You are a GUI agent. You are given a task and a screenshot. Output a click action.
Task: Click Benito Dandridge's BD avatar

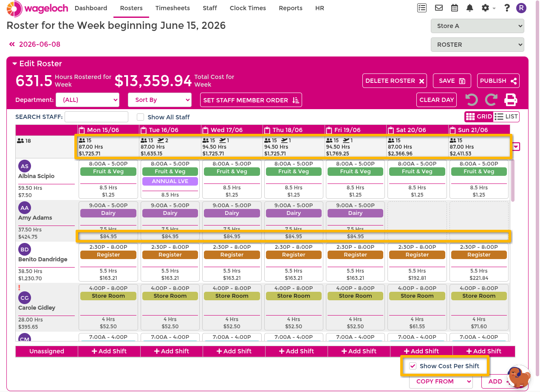25,249
